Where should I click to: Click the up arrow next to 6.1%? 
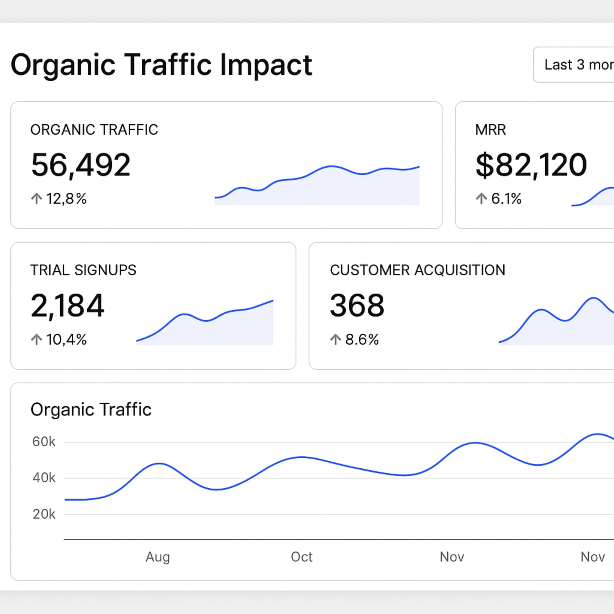(x=482, y=199)
